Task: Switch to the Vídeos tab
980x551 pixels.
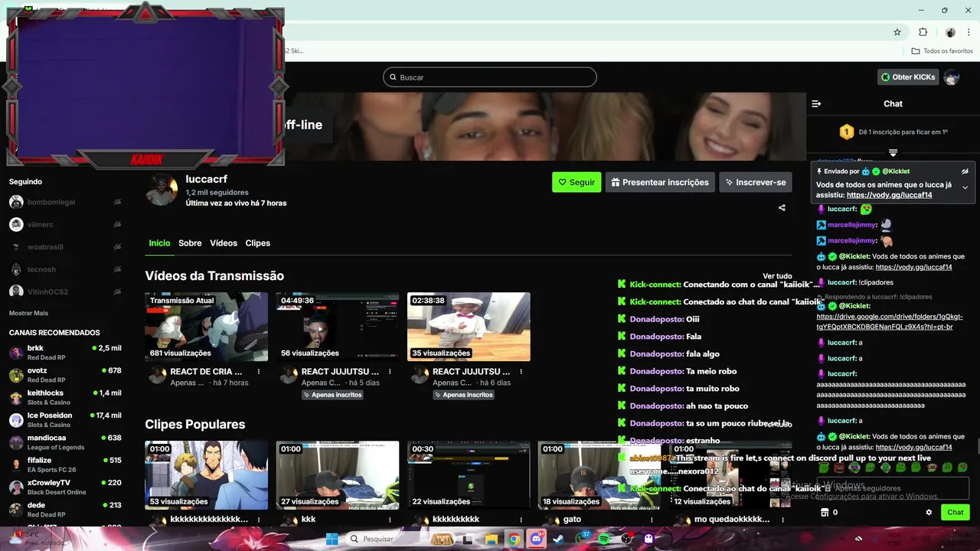Action: pos(224,243)
